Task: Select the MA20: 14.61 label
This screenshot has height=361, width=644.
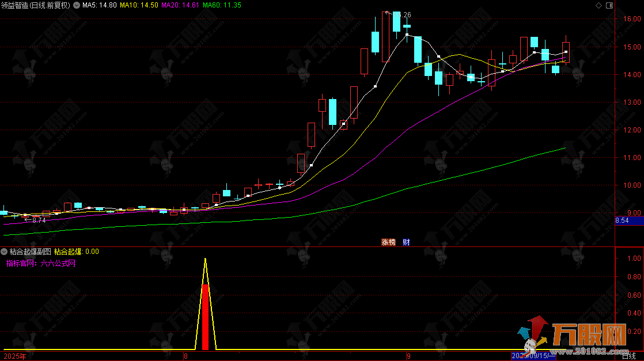Action: (180, 5)
